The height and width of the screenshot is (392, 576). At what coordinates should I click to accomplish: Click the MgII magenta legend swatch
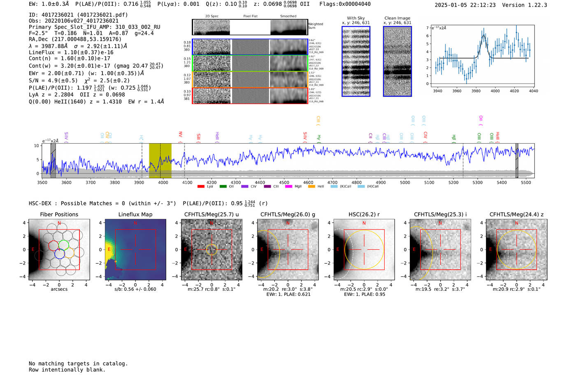pyautogui.click(x=288, y=187)
